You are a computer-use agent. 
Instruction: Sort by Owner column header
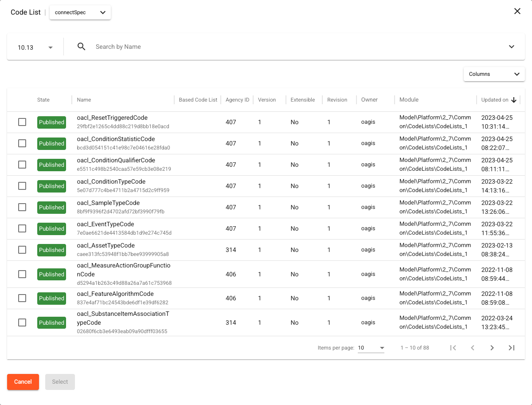(369, 100)
